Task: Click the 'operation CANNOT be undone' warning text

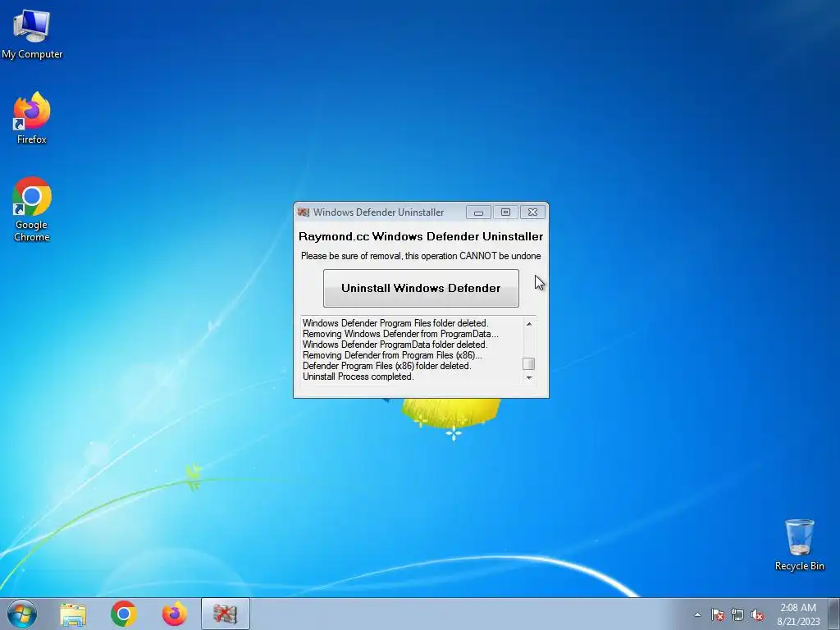Action: tap(481, 256)
